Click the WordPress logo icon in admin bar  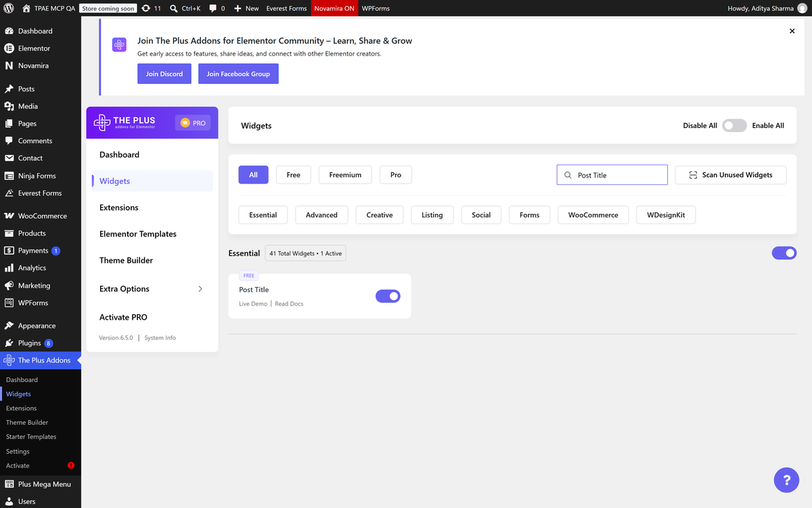tap(9, 8)
